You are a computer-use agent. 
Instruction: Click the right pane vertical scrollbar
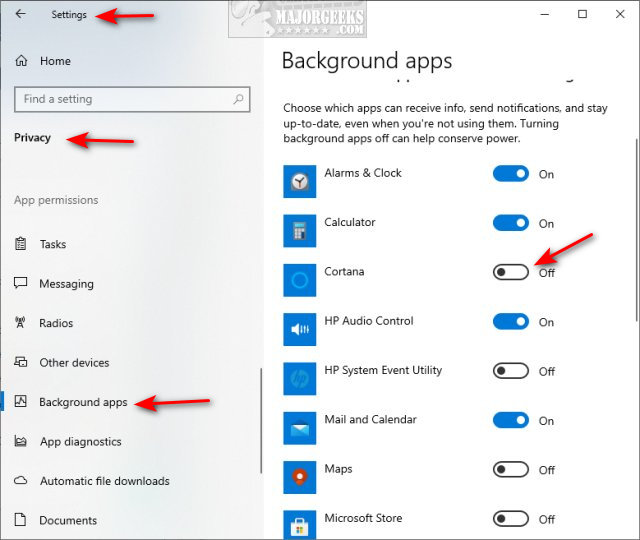click(636, 230)
